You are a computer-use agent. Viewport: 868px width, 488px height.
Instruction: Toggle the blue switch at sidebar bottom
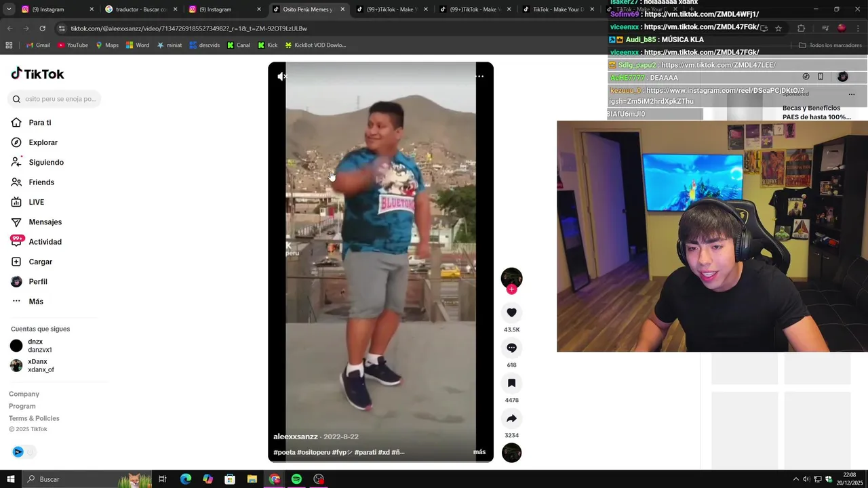(x=24, y=452)
